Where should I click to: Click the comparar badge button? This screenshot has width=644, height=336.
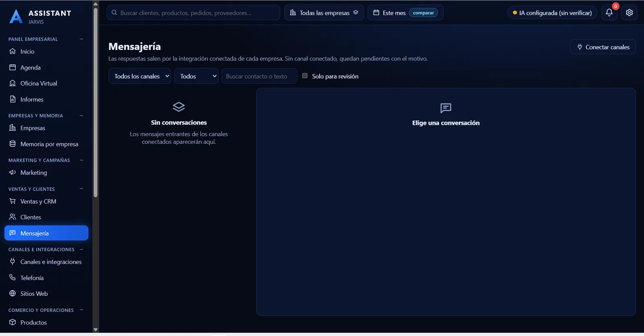[423, 13]
